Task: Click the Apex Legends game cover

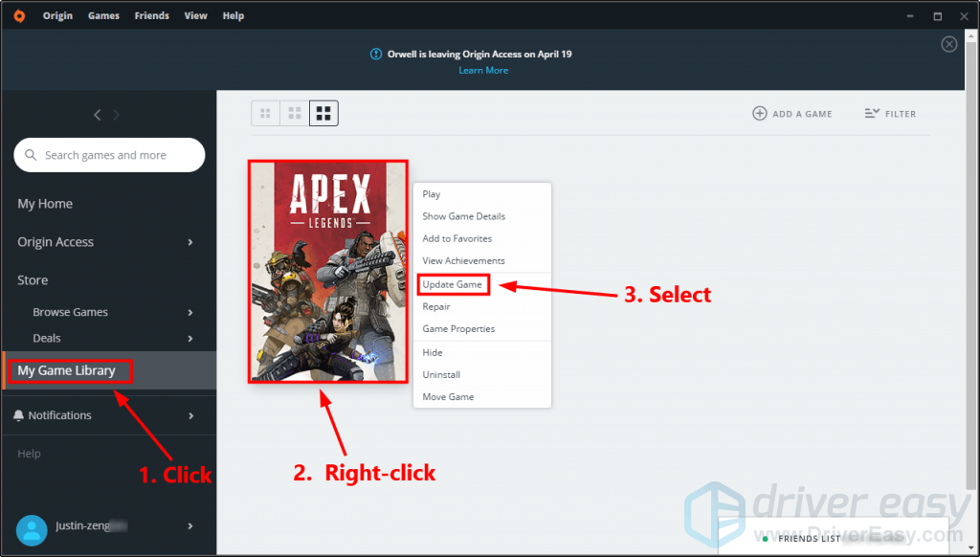Action: click(328, 272)
